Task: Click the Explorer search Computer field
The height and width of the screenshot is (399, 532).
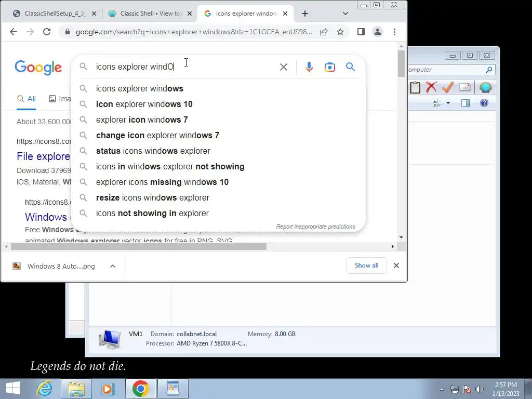Action: 446,70
